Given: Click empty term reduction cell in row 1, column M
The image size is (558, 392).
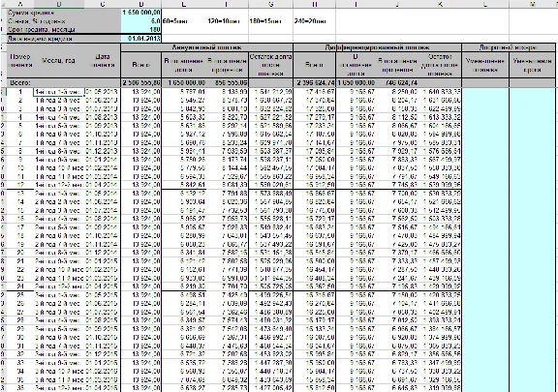Looking at the screenshot, I should tap(533, 92).
